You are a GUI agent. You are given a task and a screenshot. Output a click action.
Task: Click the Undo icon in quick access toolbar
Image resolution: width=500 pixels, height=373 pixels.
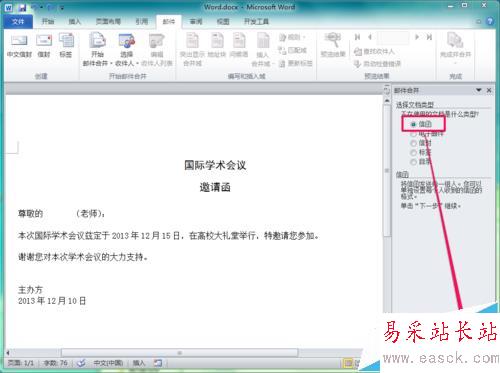pyautogui.click(x=35, y=7)
